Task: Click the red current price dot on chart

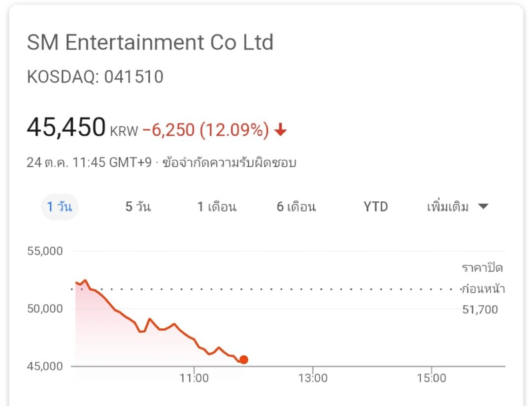Action: [244, 360]
